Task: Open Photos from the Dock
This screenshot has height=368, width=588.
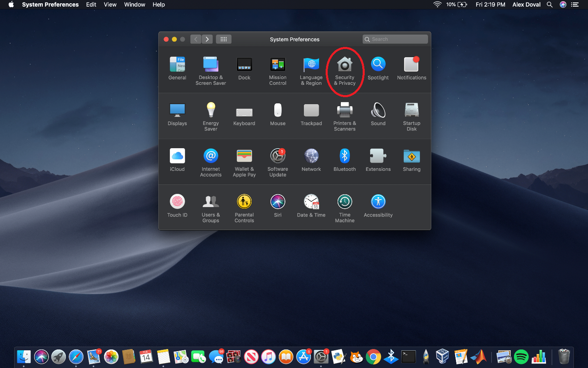Action: [x=111, y=356]
